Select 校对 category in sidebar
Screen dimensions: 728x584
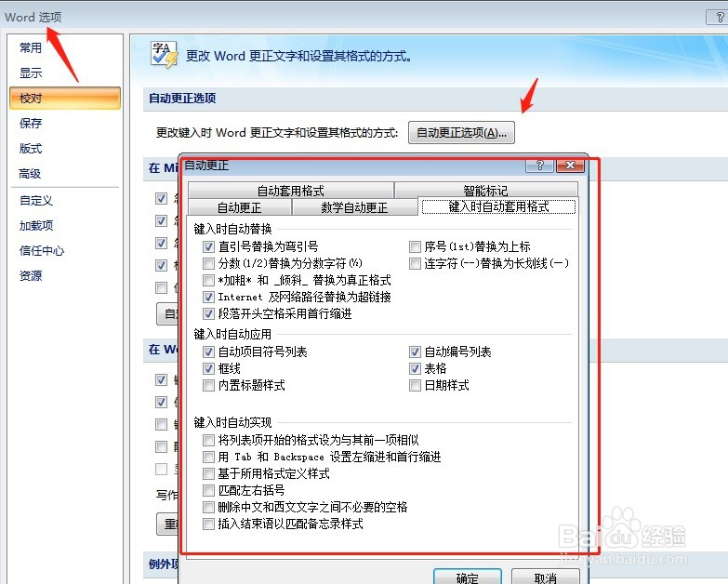point(65,98)
